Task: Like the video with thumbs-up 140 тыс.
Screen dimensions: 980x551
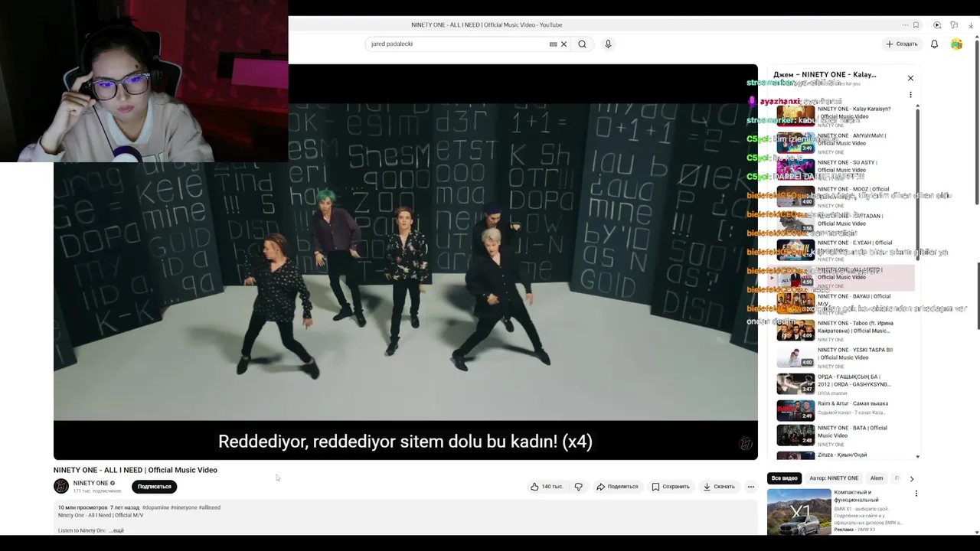Action: [x=547, y=487]
